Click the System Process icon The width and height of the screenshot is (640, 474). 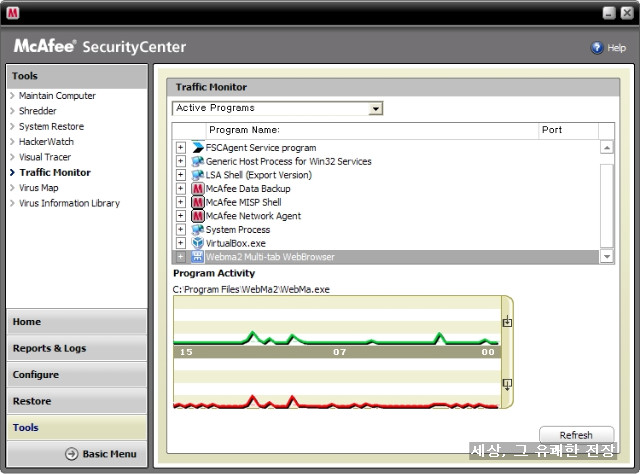click(x=198, y=229)
